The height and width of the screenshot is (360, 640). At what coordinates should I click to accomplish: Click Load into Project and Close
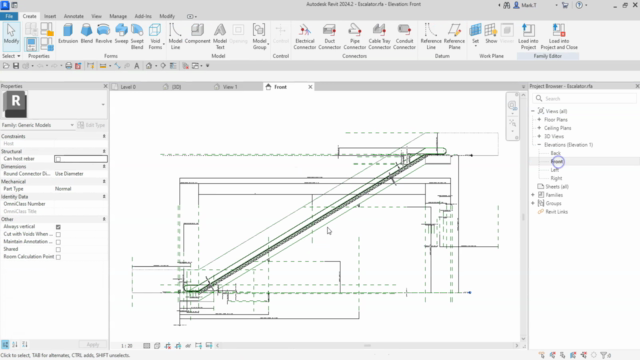[x=559, y=37]
